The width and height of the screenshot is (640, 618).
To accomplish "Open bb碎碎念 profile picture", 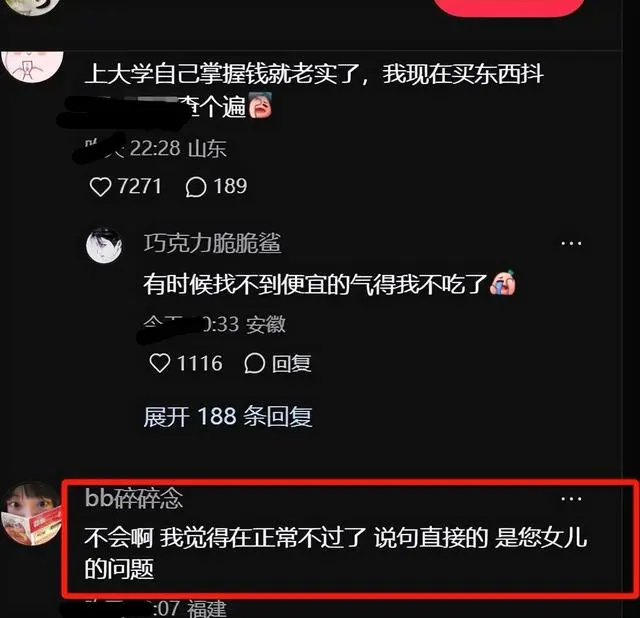I will [32, 513].
